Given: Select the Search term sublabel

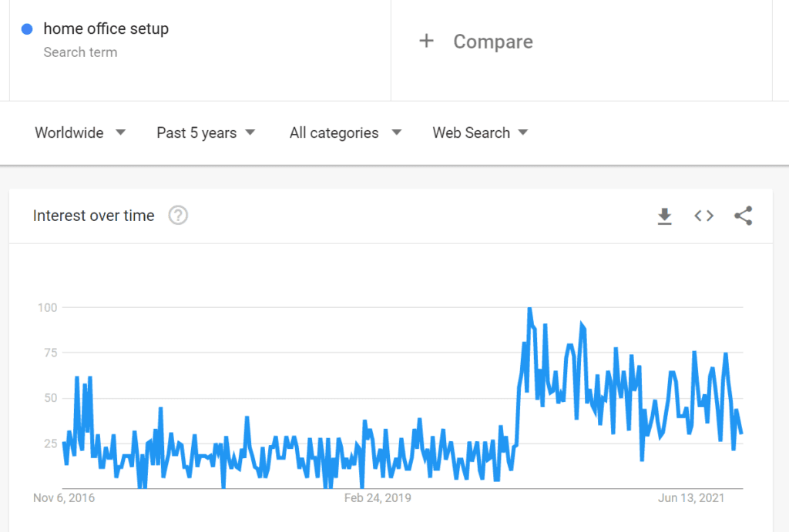Looking at the screenshot, I should (x=80, y=52).
